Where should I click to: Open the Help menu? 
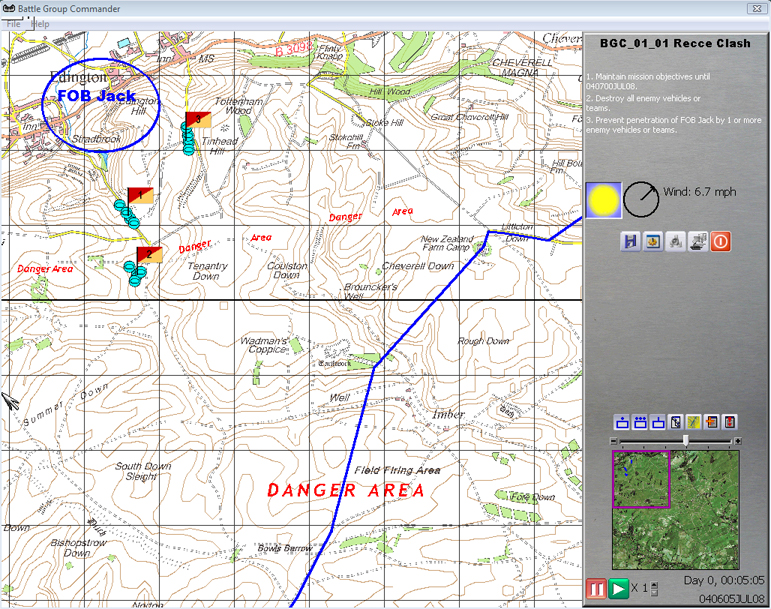tap(40, 23)
